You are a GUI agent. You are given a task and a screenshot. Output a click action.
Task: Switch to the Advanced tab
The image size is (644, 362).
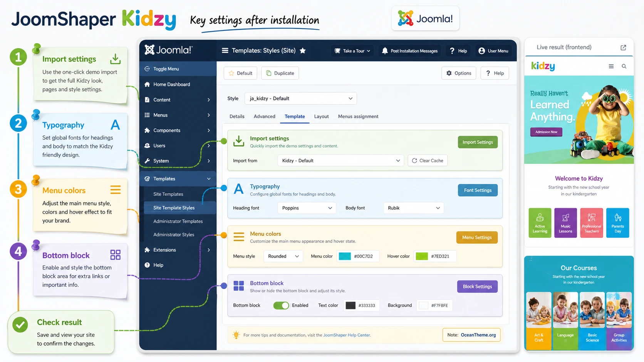click(264, 117)
